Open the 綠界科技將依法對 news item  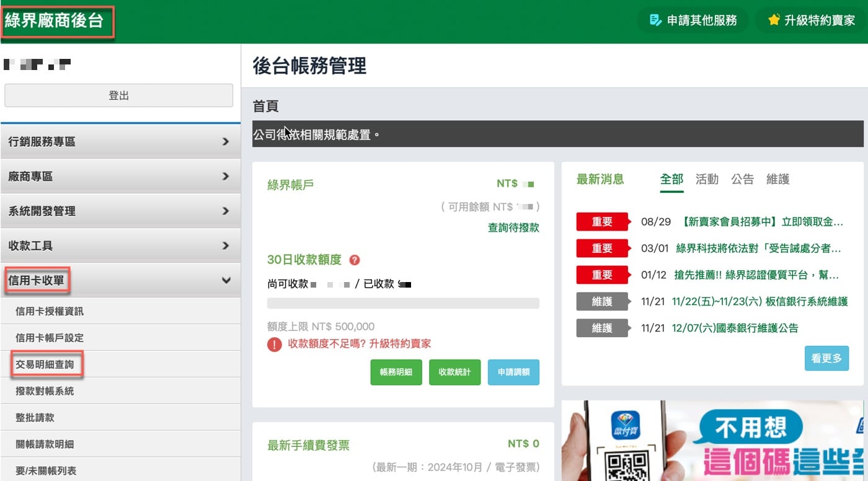click(x=758, y=248)
